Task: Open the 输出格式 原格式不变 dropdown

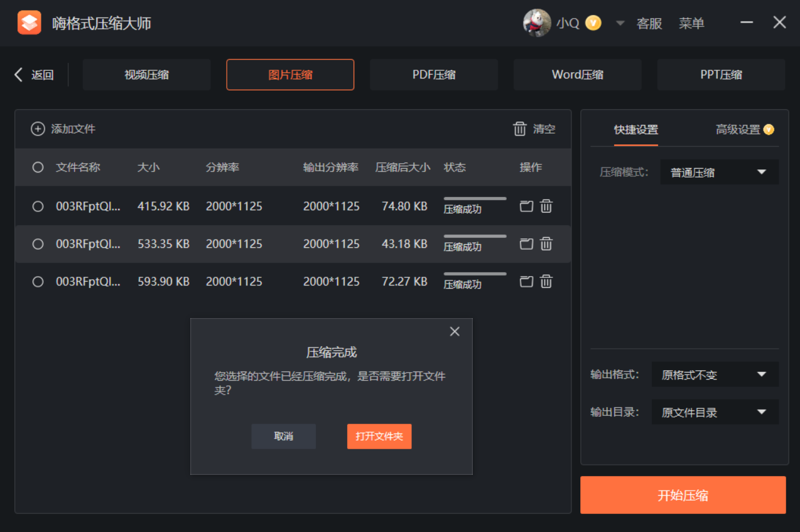Action: (x=715, y=375)
